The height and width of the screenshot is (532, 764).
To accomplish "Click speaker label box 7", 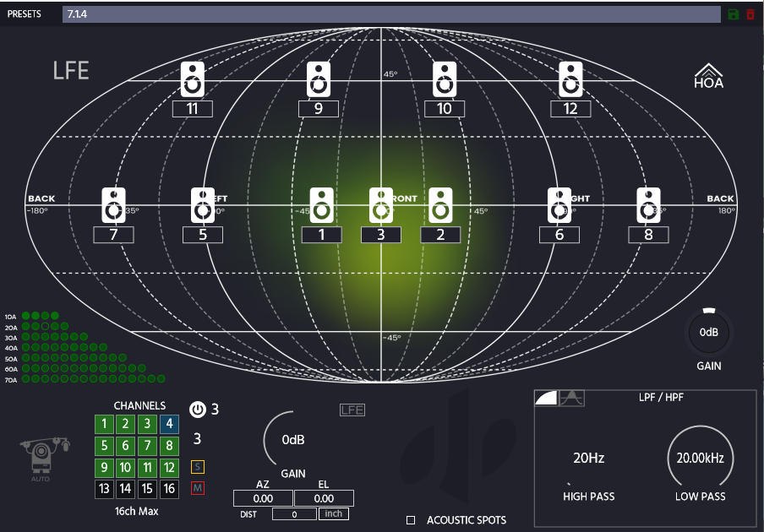I will 113,235.
